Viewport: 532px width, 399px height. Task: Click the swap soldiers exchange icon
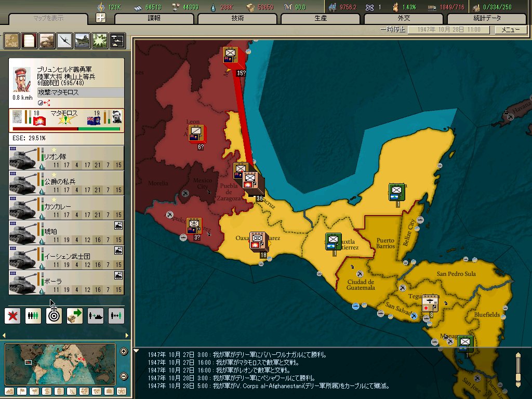[x=116, y=315]
